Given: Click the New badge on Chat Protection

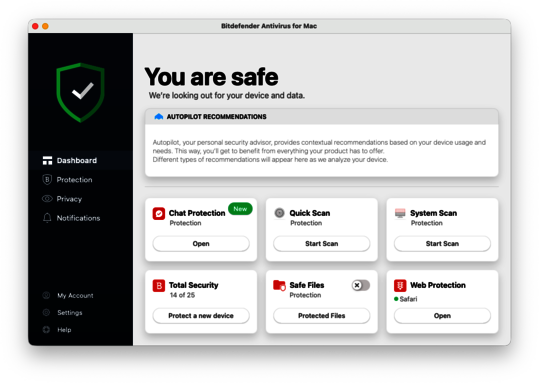Looking at the screenshot, I should (240, 209).
